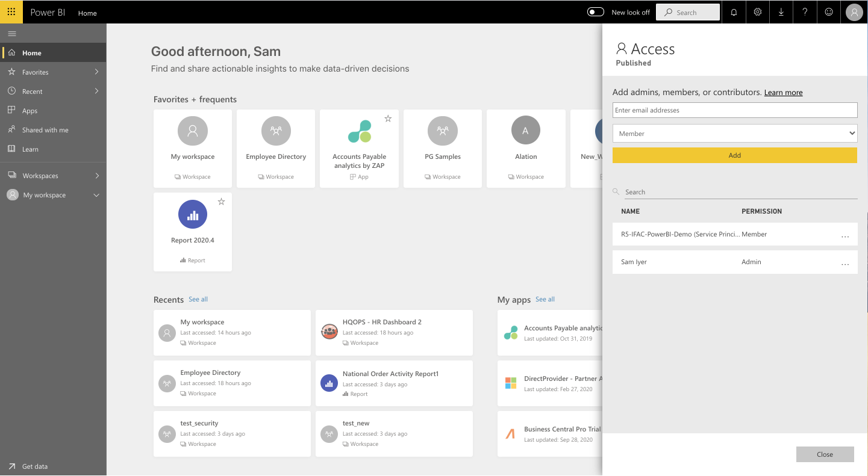Open the Member role dropdown
The width and height of the screenshot is (868, 476).
point(735,134)
